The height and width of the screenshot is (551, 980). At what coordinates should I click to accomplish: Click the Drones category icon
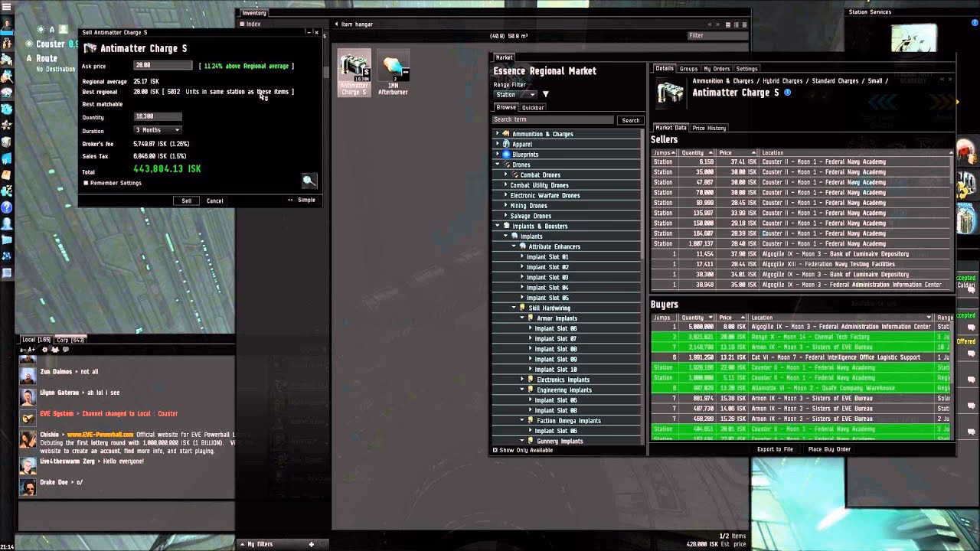coord(505,165)
